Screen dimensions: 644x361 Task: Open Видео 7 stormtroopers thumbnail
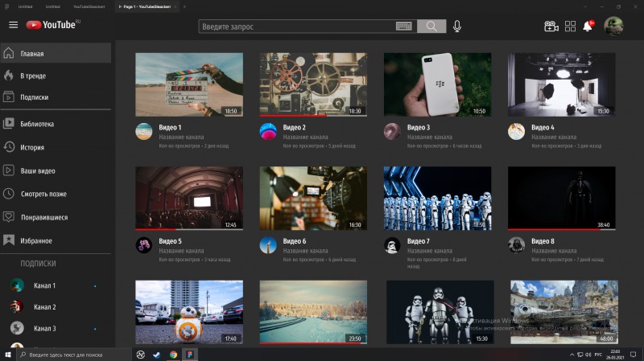(x=437, y=198)
